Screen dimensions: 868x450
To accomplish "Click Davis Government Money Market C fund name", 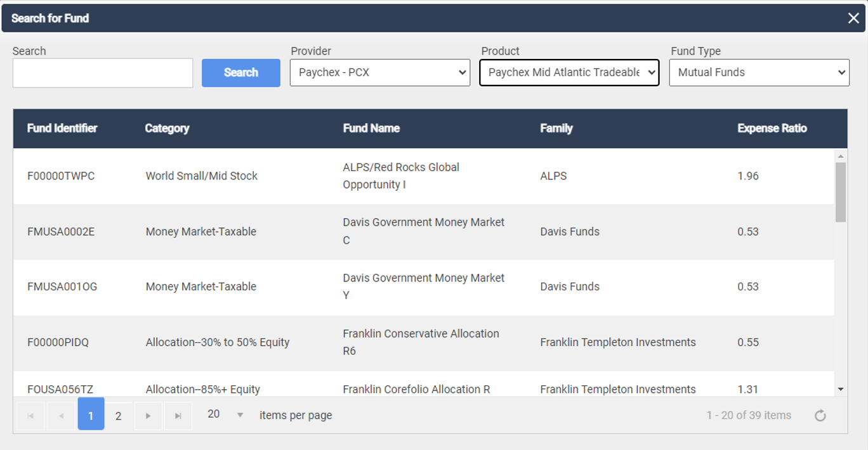I will click(x=424, y=231).
